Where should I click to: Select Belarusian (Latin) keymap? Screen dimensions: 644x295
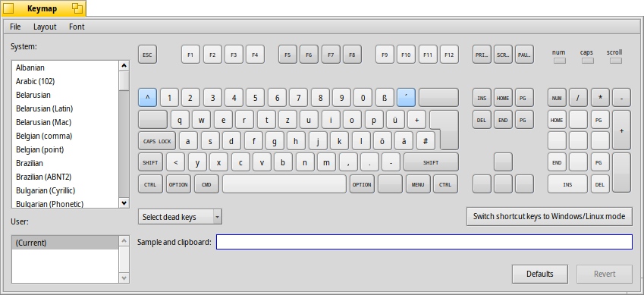65,108
